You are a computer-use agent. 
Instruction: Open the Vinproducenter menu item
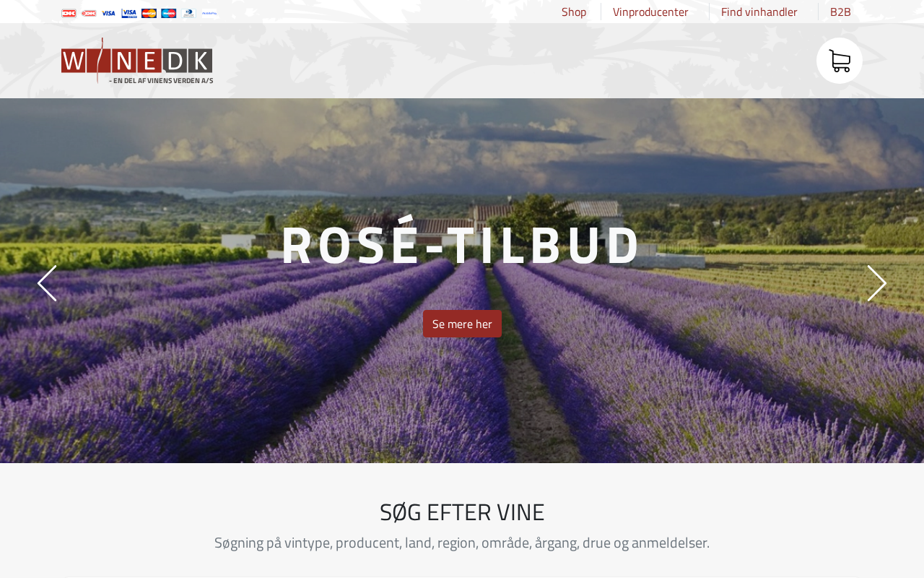pos(650,12)
